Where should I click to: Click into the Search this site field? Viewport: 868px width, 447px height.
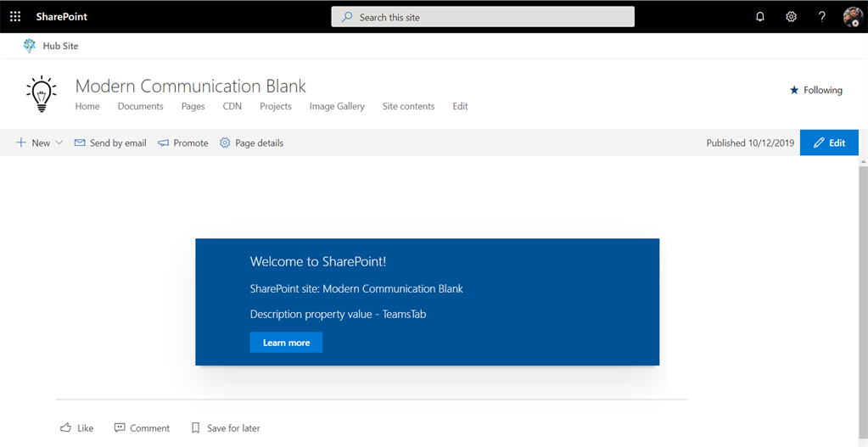tap(483, 17)
